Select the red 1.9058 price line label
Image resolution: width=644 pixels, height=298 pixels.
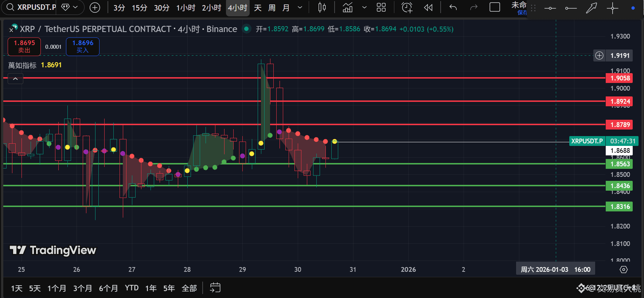(x=619, y=78)
